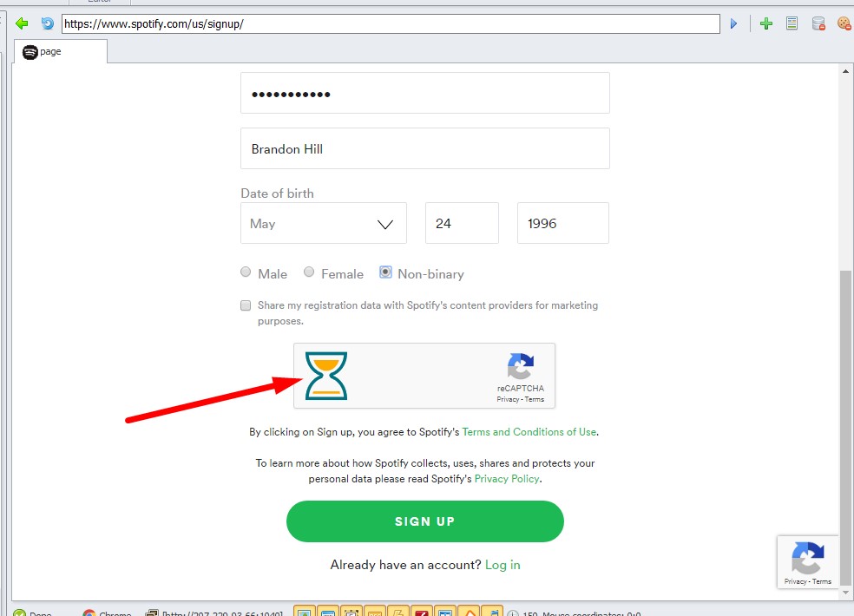
Task: Add a new tab with the green plus
Action: [x=765, y=23]
